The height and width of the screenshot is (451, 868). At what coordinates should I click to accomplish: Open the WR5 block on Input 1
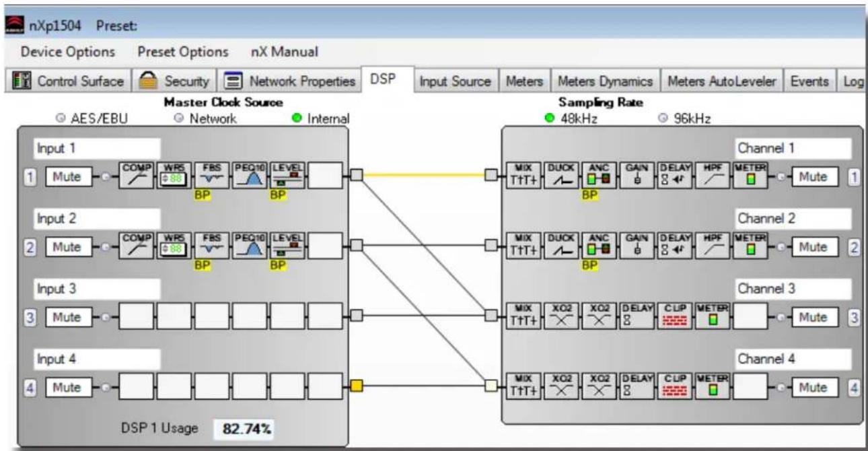pyautogui.click(x=175, y=176)
